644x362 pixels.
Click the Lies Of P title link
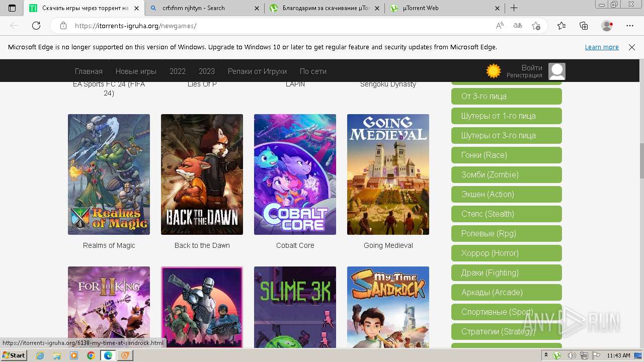pyautogui.click(x=202, y=84)
